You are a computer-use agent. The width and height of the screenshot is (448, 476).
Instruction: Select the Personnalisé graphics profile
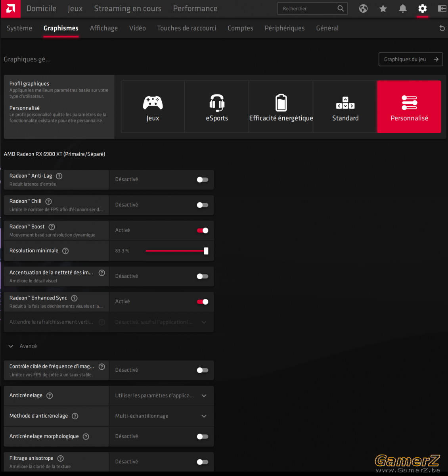pos(409,107)
